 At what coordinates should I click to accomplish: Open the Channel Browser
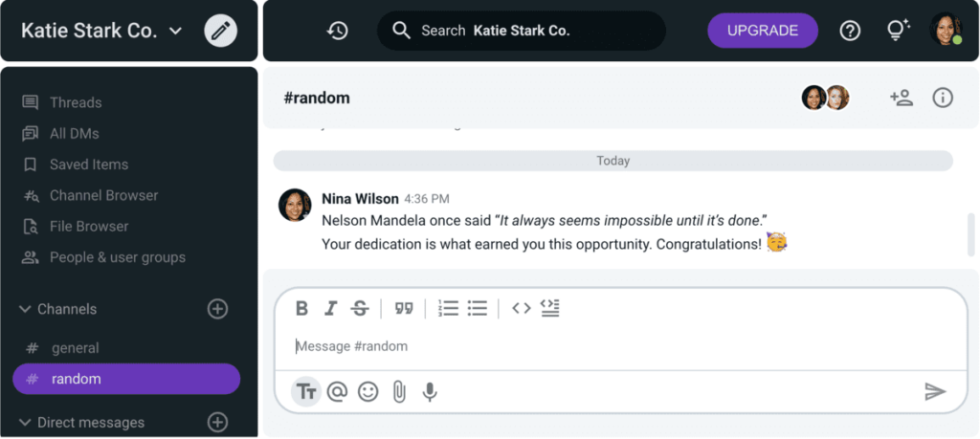point(103,195)
